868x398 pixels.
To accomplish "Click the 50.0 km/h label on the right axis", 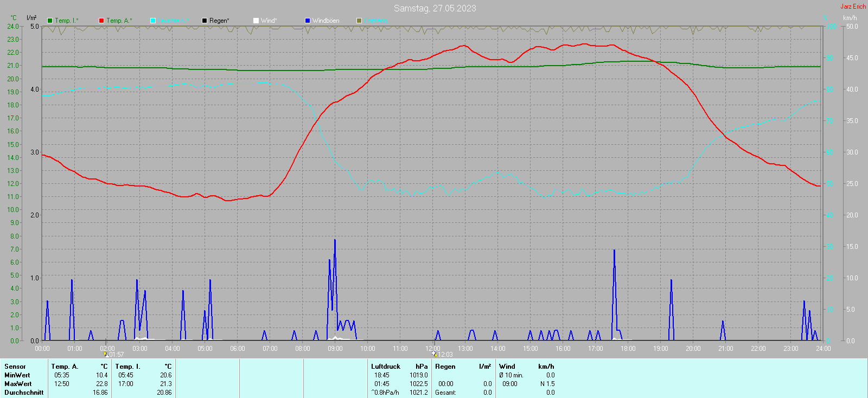I will [852, 26].
